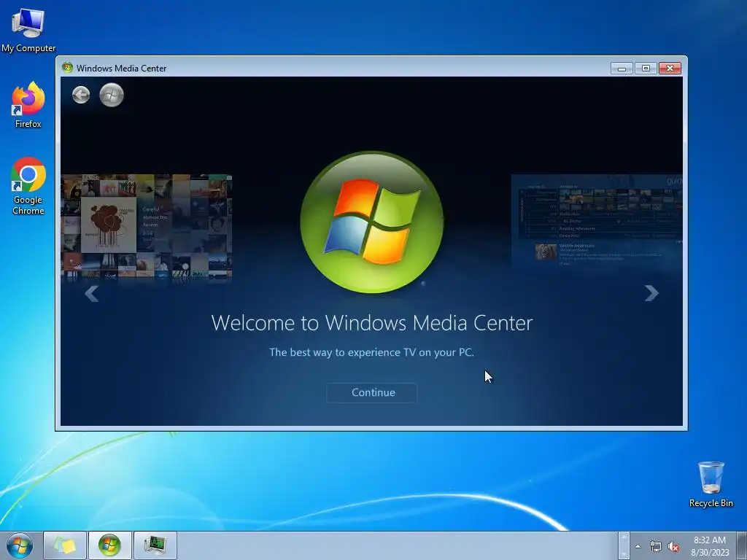Viewport: 747px width, 560px height.
Task: Open the Media Center green start button
Action: [x=112, y=95]
